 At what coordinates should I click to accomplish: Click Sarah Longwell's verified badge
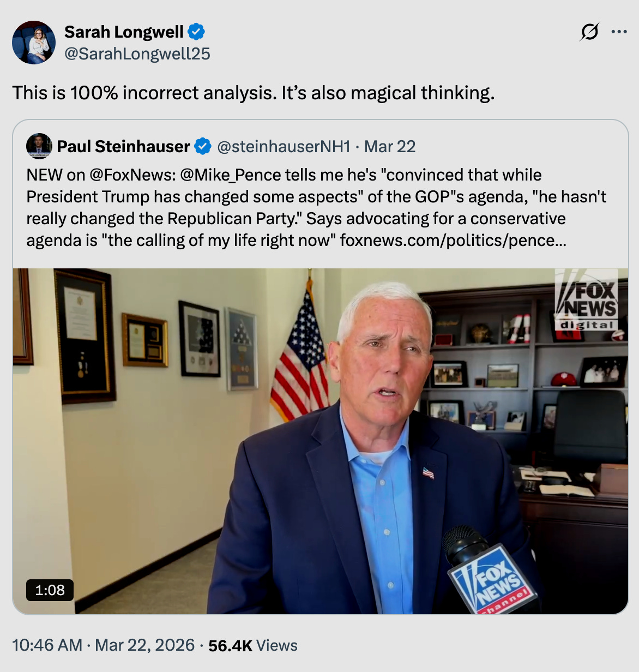pyautogui.click(x=196, y=32)
